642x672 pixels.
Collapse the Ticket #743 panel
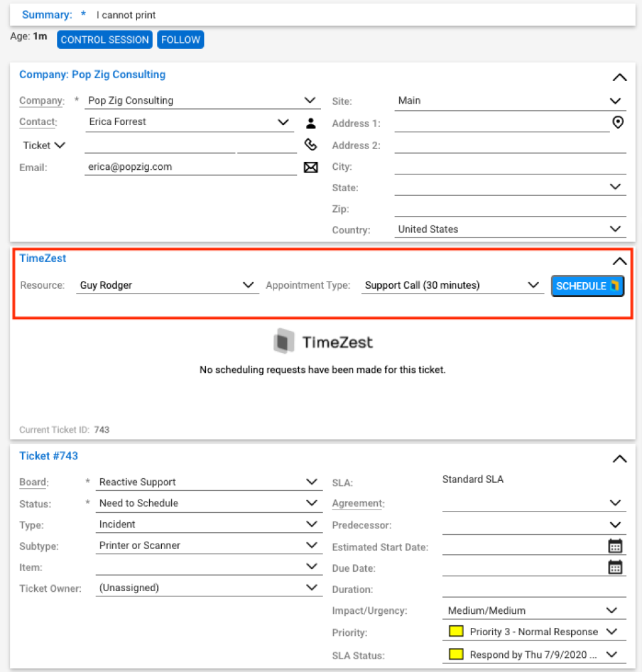coord(619,459)
